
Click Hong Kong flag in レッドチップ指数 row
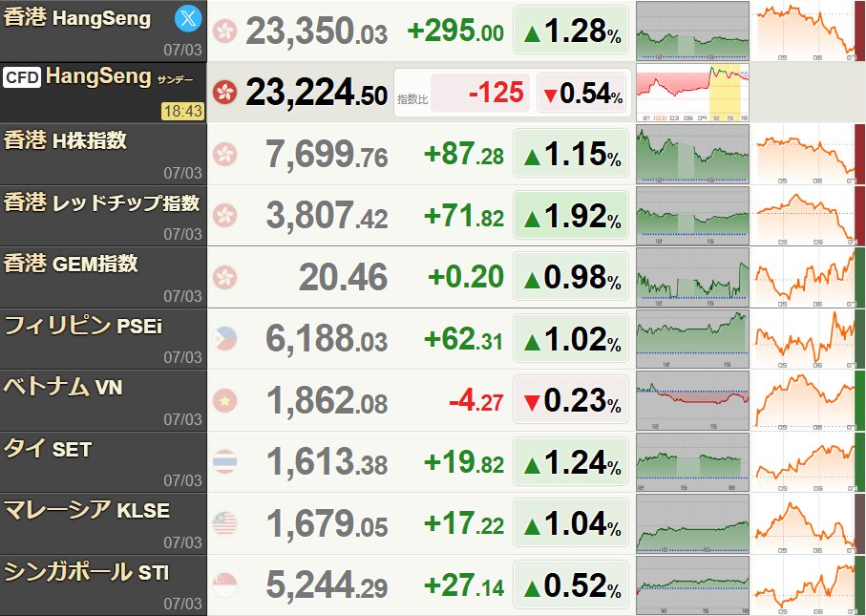tap(224, 216)
